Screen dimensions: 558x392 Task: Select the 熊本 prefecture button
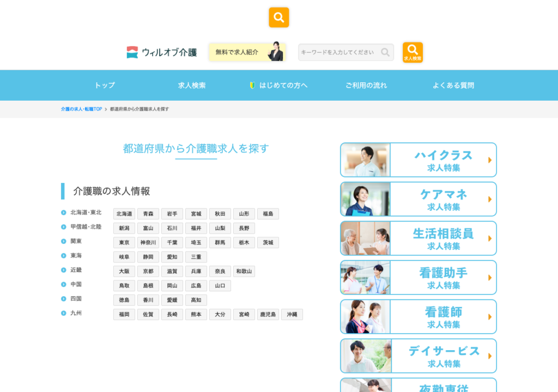coord(196,315)
